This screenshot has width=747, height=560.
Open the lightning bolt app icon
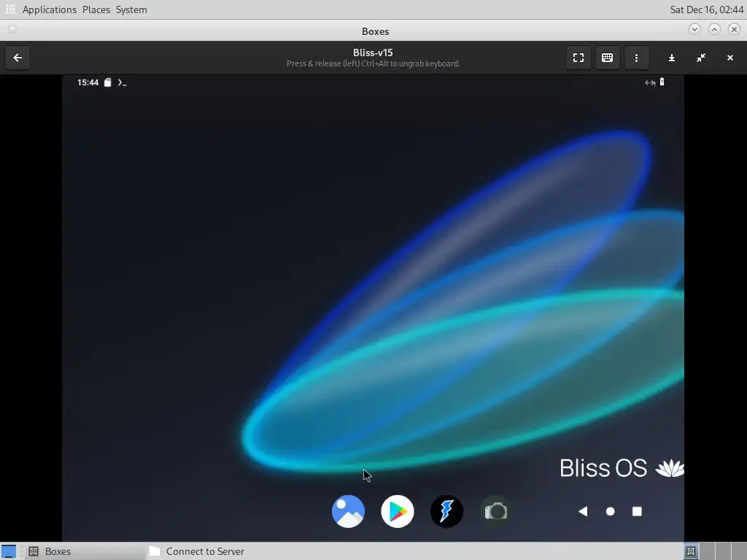pos(447,511)
